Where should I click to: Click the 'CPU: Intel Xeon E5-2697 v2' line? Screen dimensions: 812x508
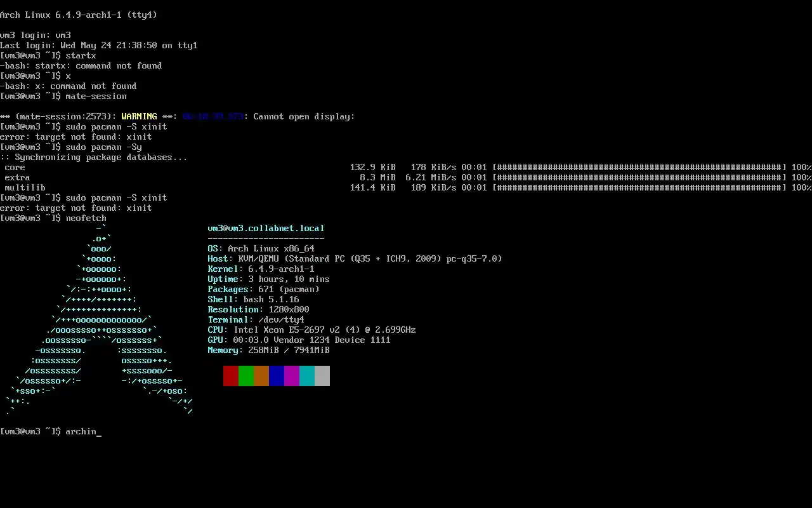coord(312,330)
